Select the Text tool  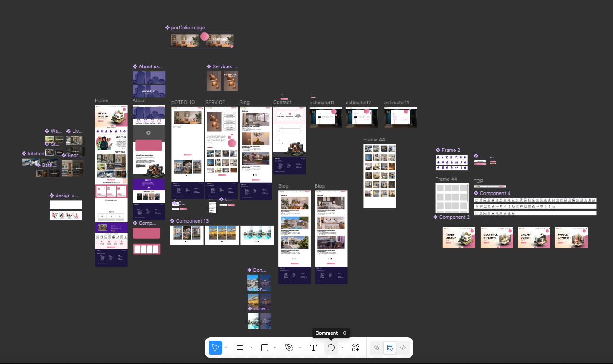[x=313, y=348]
